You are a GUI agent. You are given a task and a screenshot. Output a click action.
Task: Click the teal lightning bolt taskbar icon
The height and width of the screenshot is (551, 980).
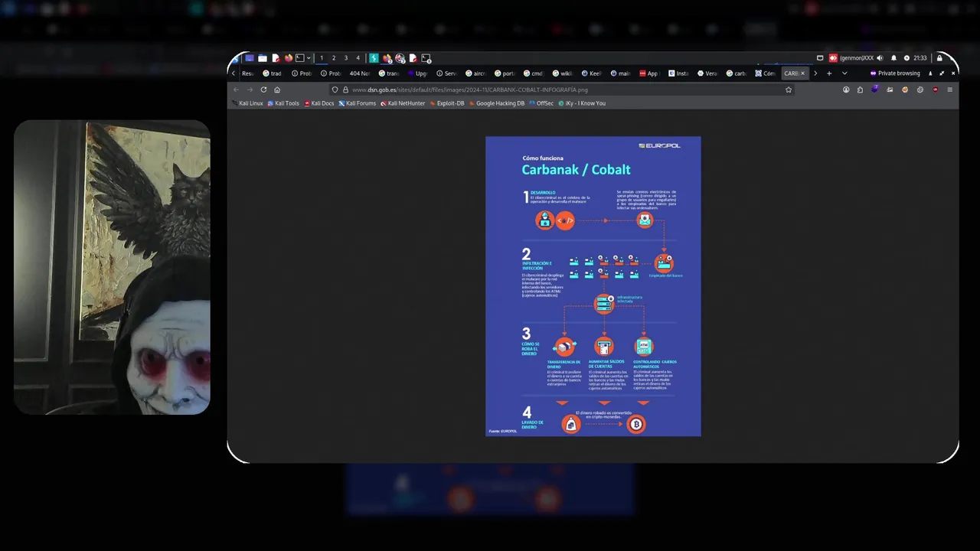(x=374, y=58)
